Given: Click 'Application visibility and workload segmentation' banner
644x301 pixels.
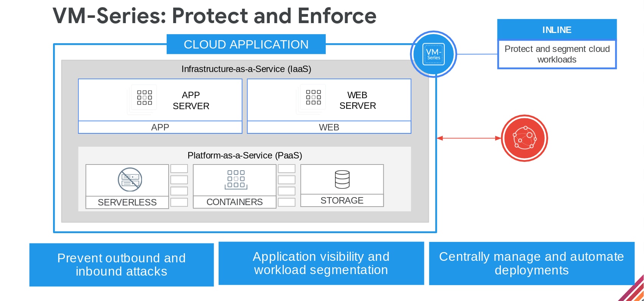Looking at the screenshot, I should [x=321, y=263].
